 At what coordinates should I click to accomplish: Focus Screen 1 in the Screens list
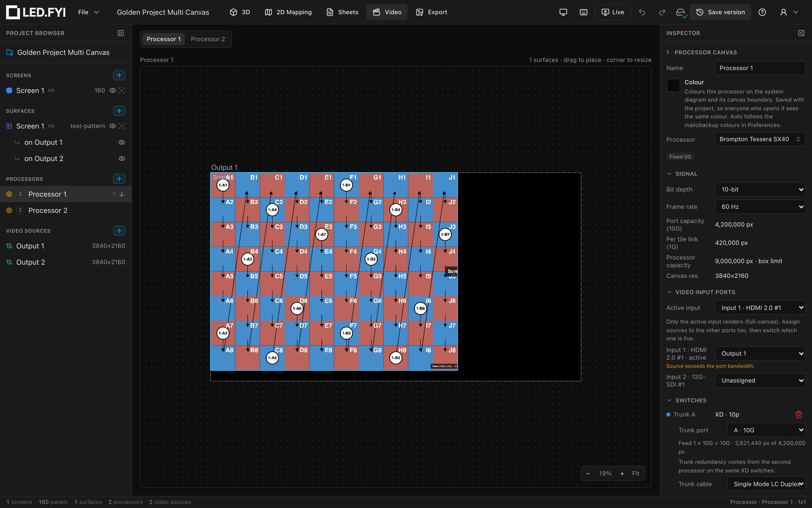click(x=122, y=90)
